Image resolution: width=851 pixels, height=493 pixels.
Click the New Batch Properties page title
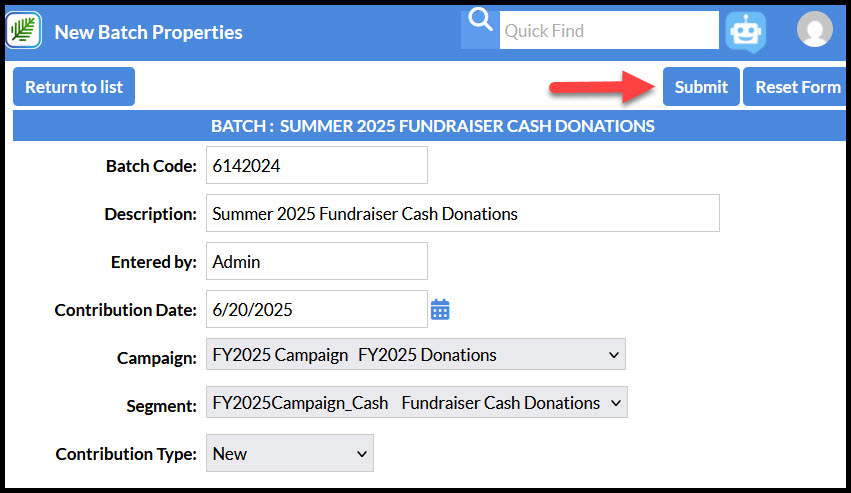click(x=149, y=32)
